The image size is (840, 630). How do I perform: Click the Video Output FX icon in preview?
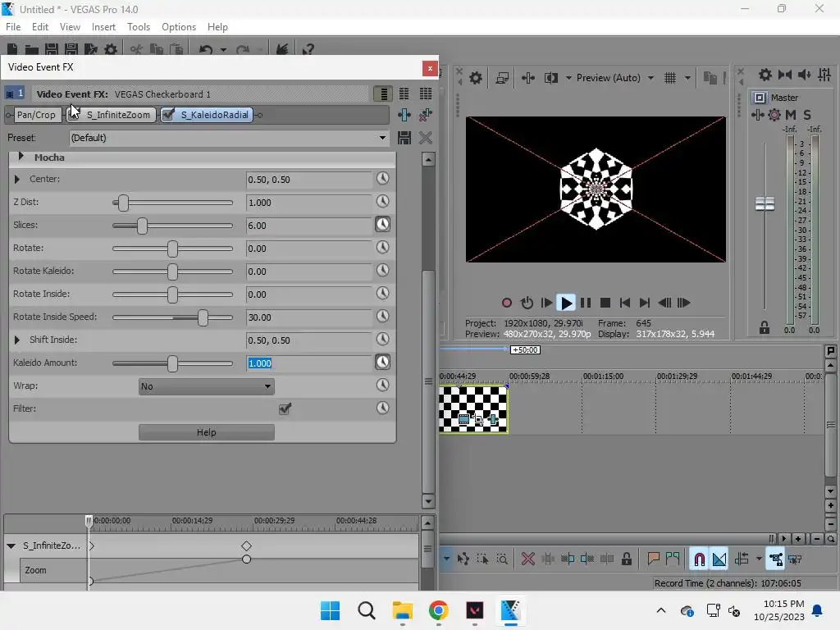527,78
